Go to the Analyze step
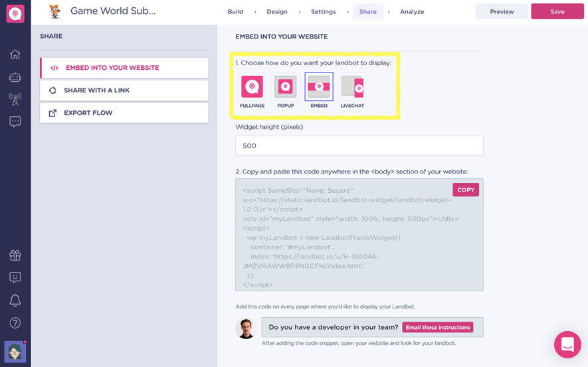The height and width of the screenshot is (367, 588). pyautogui.click(x=412, y=11)
